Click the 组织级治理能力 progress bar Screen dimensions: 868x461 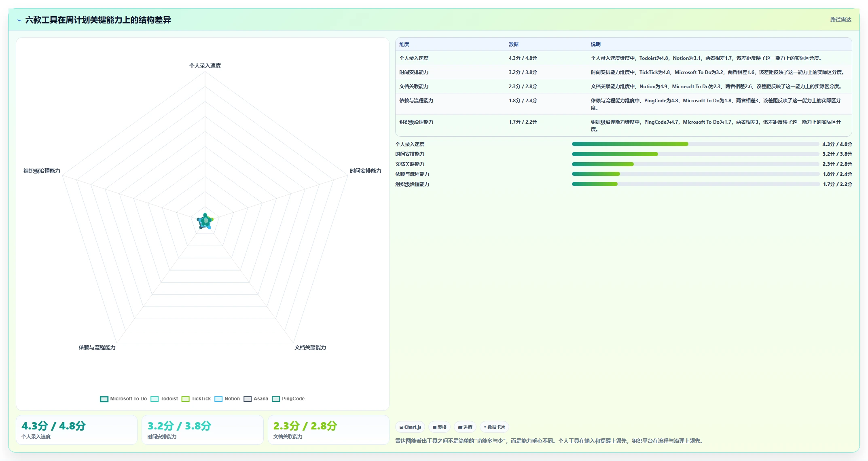point(695,184)
